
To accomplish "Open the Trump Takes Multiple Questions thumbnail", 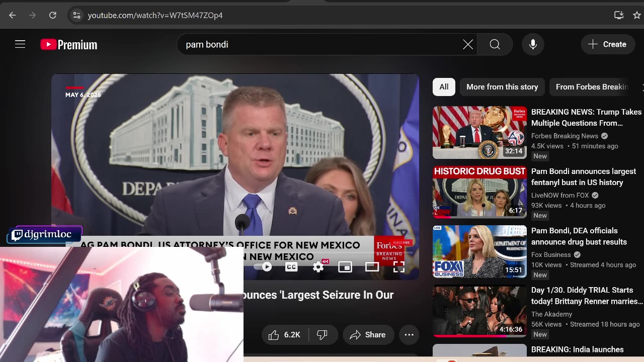I will (x=479, y=132).
